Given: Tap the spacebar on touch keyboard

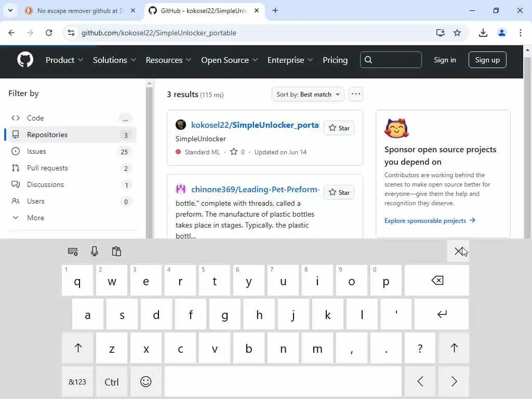Looking at the screenshot, I should (283, 382).
